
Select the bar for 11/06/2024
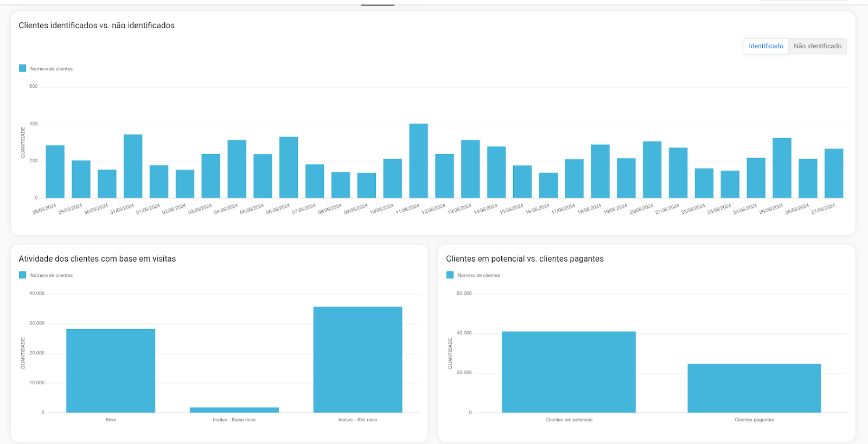[418, 161]
